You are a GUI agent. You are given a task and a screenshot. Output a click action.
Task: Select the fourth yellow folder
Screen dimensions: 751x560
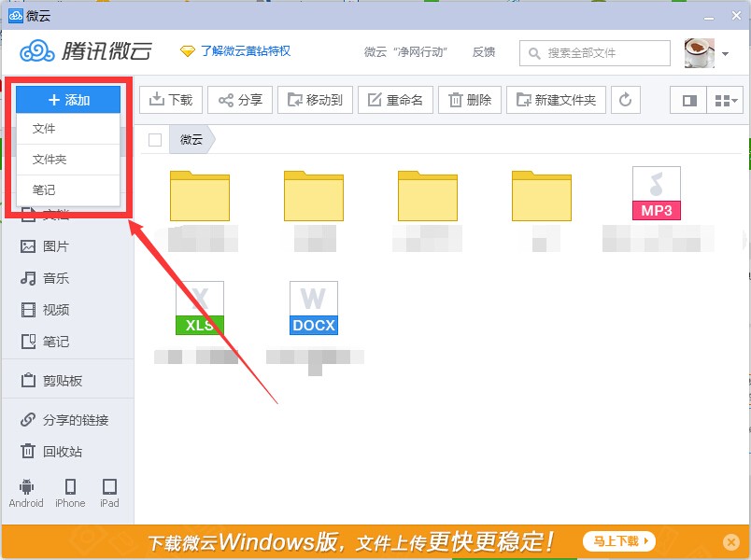pos(542,196)
